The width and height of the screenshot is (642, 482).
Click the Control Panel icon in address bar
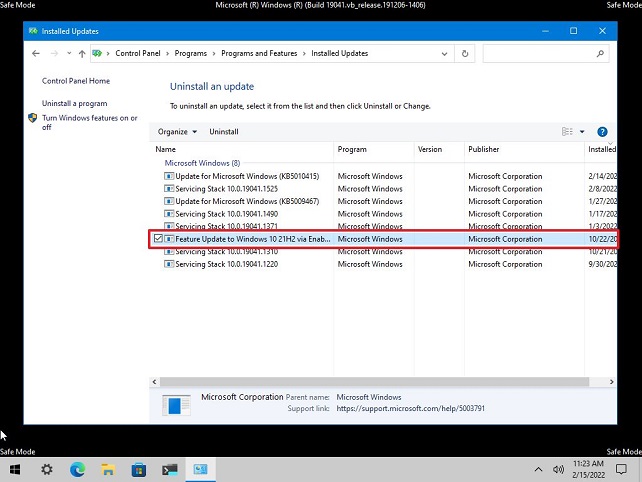(x=97, y=53)
